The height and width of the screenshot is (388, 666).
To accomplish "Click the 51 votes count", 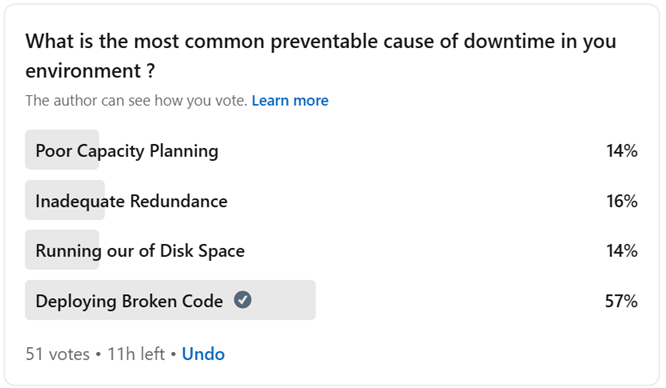I will pyautogui.click(x=58, y=354).
